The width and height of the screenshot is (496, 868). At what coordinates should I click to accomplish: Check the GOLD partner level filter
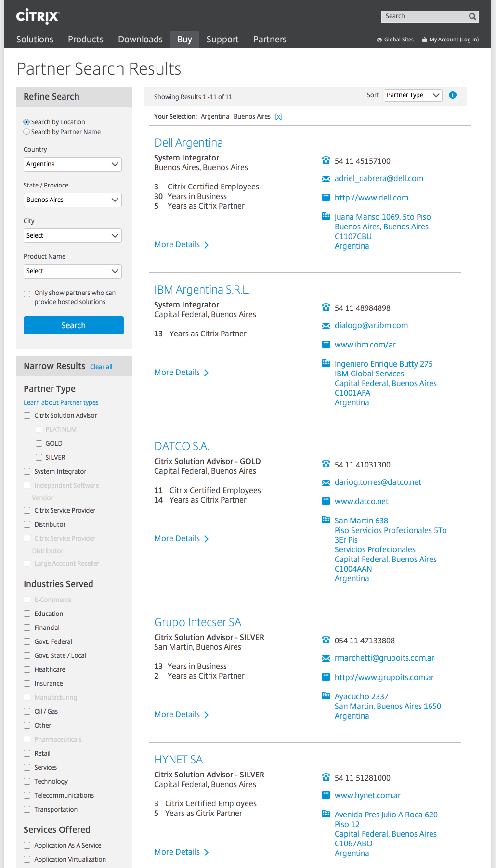(x=39, y=443)
